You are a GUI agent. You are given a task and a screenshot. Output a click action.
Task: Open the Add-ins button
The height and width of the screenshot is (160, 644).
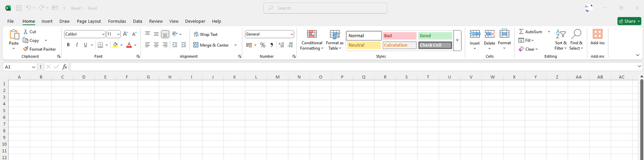pos(598,37)
